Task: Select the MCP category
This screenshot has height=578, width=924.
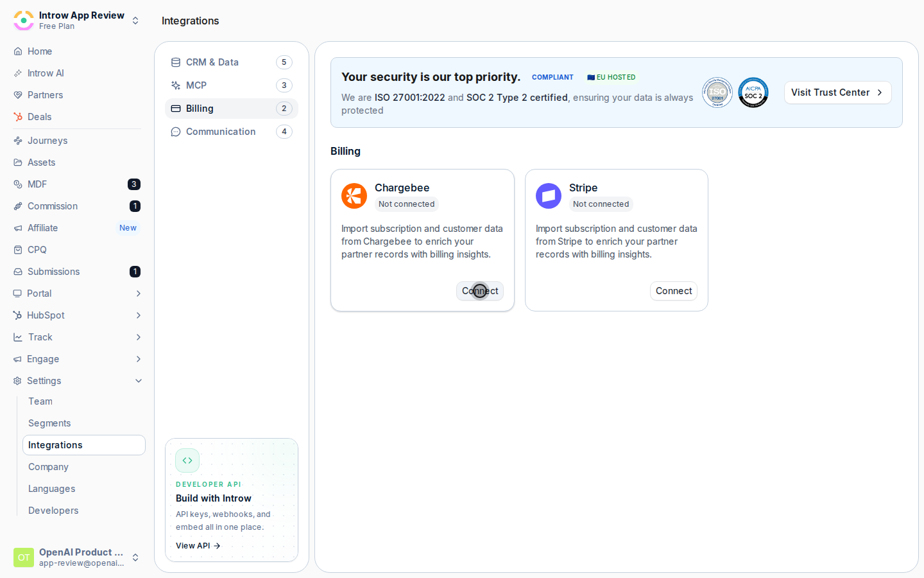Action: [232, 85]
